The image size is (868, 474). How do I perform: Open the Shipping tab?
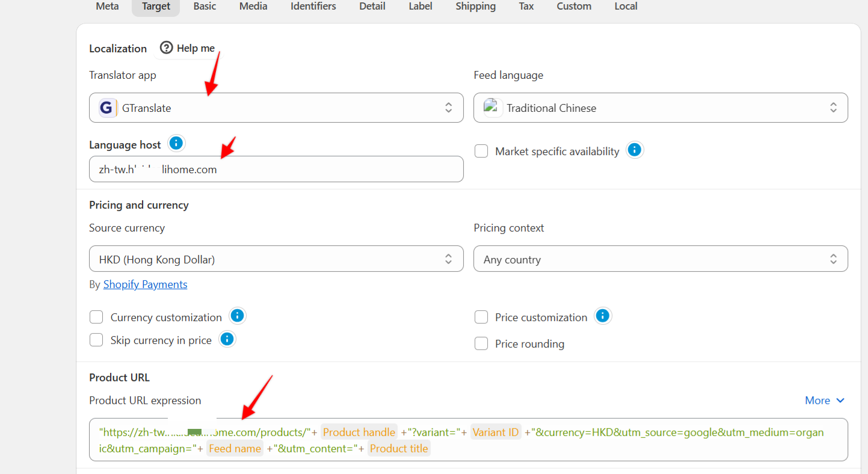click(x=476, y=6)
